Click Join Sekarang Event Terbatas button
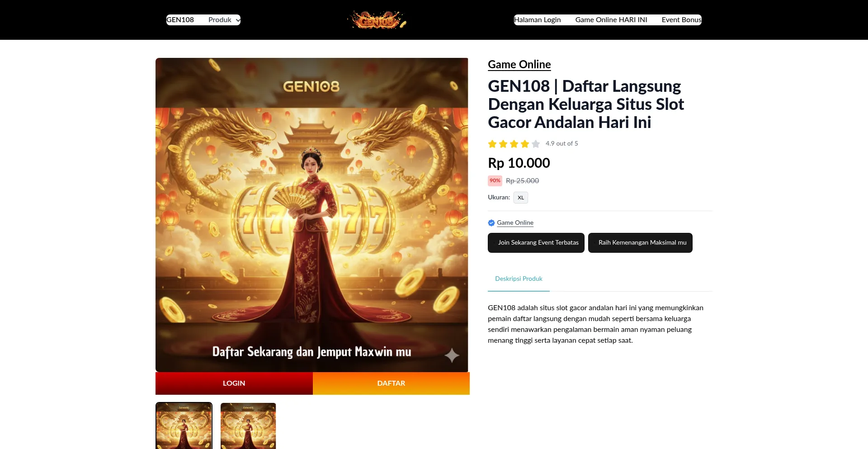 536,243
